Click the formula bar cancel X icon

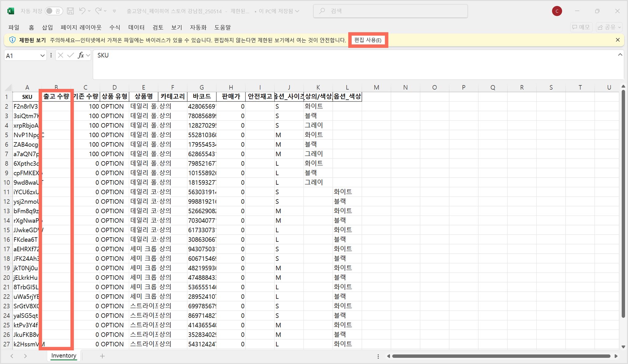[61, 55]
